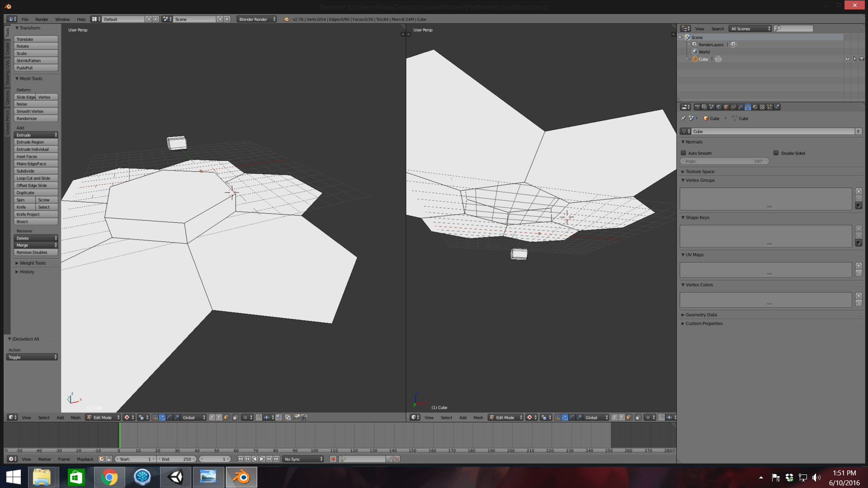
Task: Select the Physics properties tab
Action: [x=776, y=107]
